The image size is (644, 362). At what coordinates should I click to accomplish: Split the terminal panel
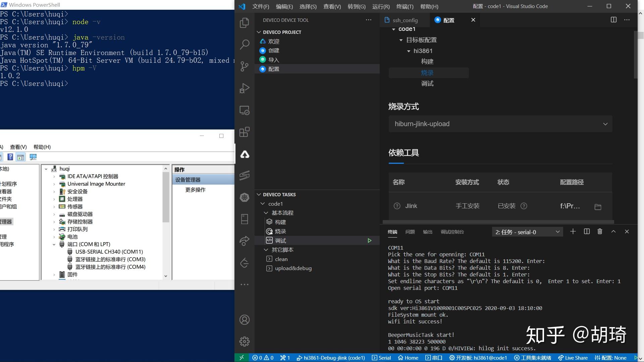(587, 231)
